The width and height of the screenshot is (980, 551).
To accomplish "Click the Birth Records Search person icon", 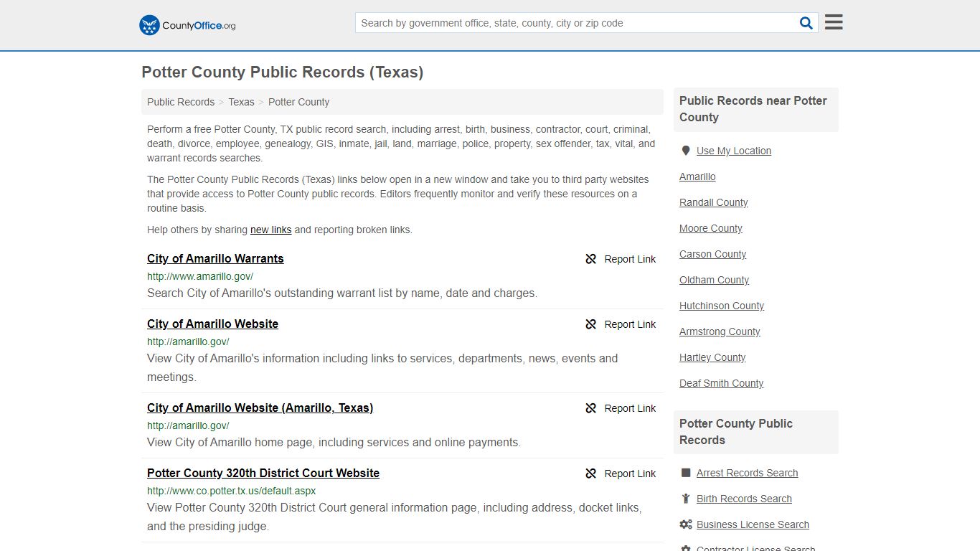I will coord(686,499).
